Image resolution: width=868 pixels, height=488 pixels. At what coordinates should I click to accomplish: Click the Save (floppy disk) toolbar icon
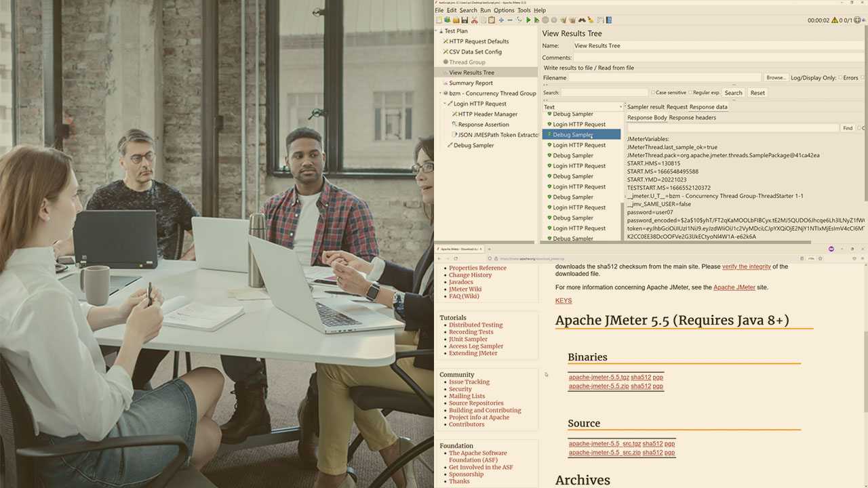tap(465, 20)
